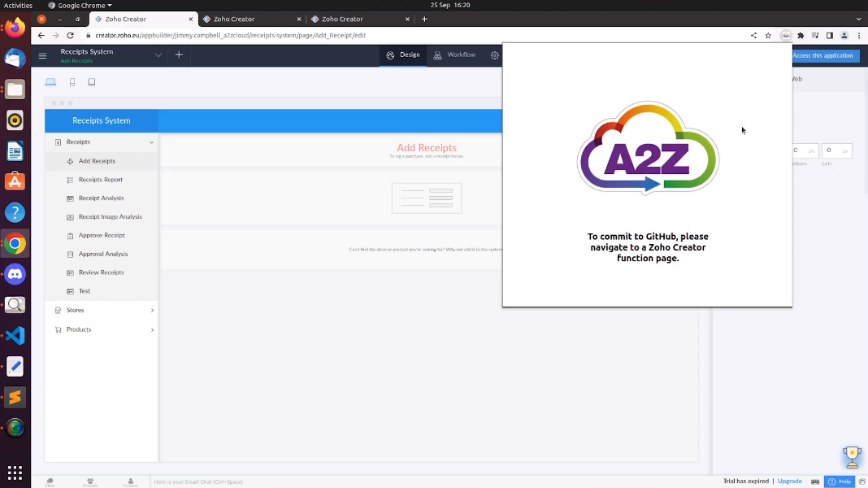This screenshot has width=868, height=488.
Task: Open Visual Studio Code from the dock
Action: (15, 336)
